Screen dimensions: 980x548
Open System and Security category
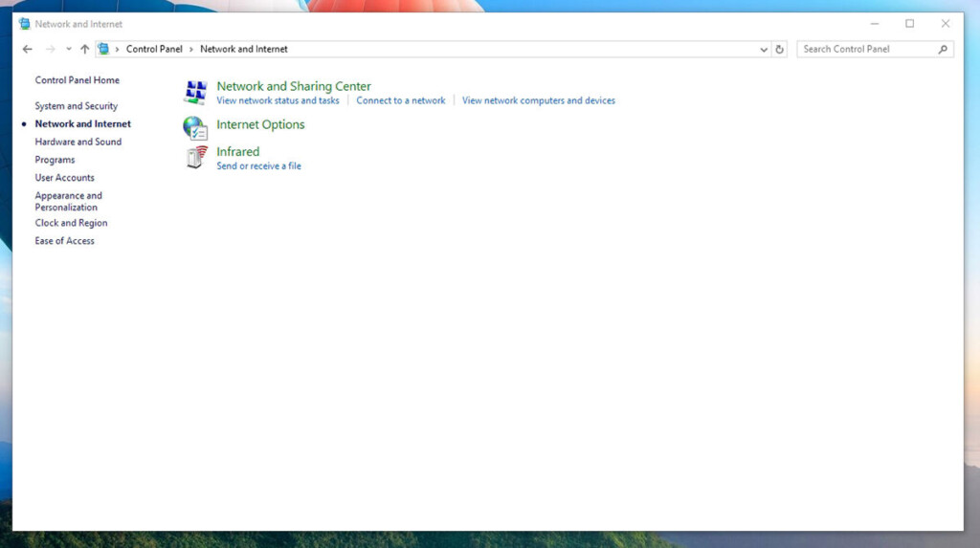click(77, 106)
